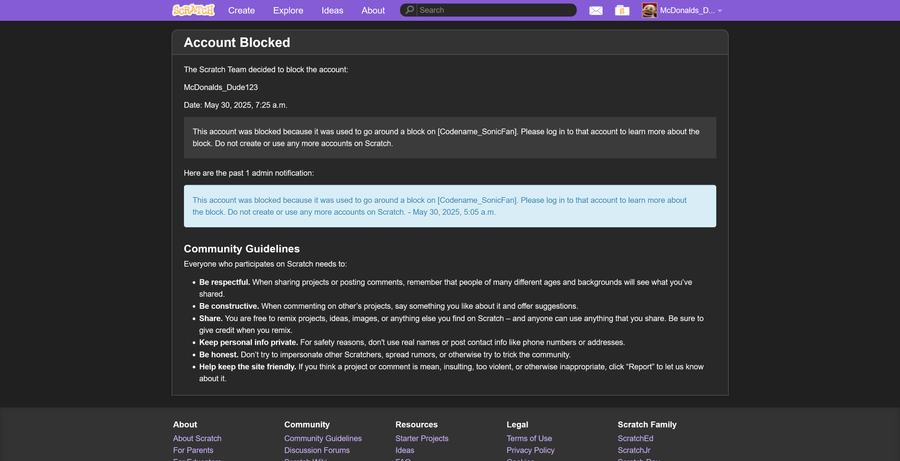The image size is (900, 461).
Task: Click the Scratch logo
Action: tap(193, 10)
